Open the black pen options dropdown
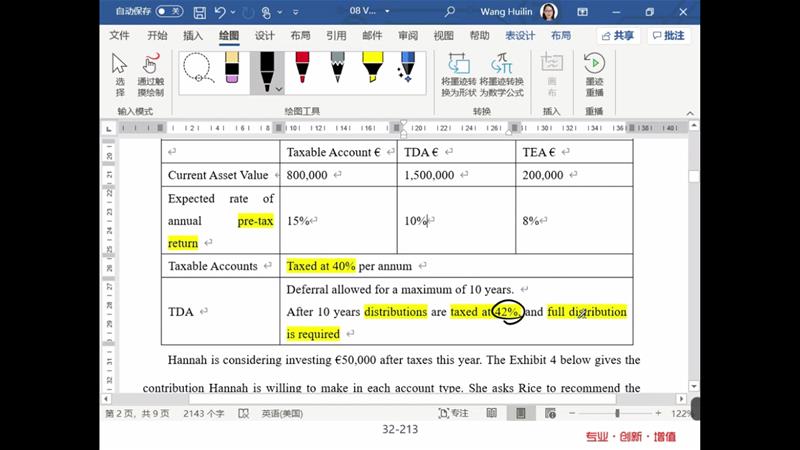800x450 pixels. 279,89
